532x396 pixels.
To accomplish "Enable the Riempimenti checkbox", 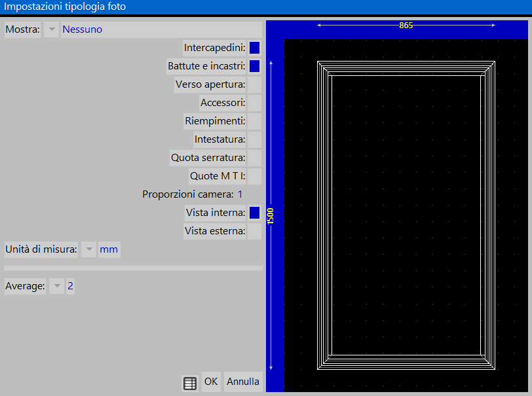I will [254, 121].
